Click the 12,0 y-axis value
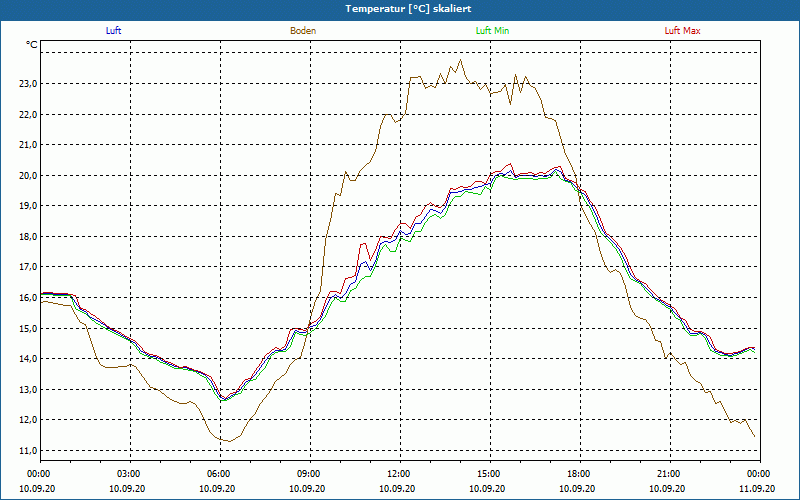 [28, 420]
